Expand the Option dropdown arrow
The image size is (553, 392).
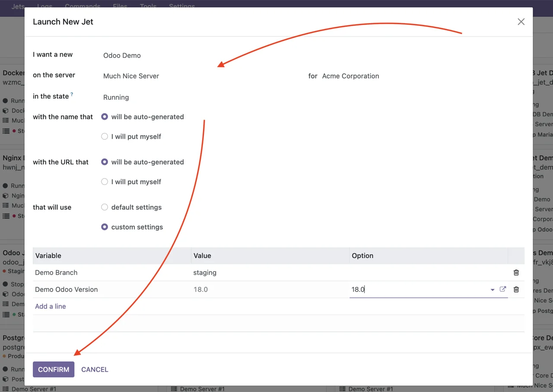(492, 290)
